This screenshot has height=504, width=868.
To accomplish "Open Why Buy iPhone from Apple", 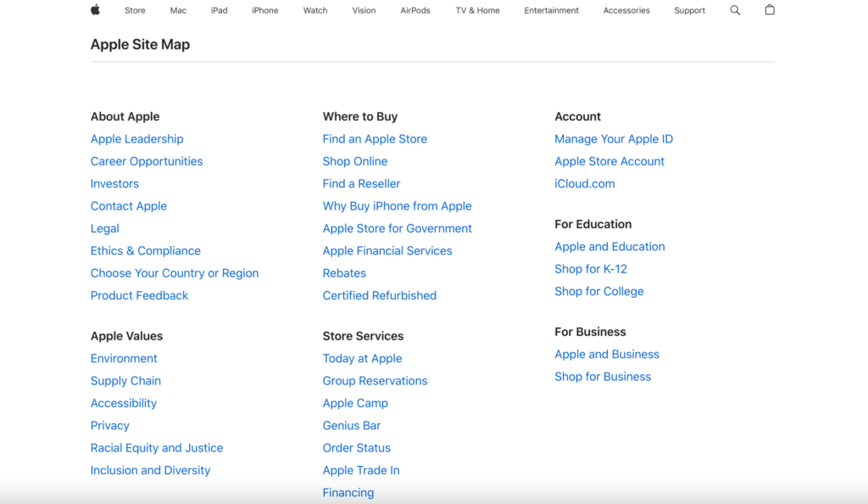I will [x=397, y=206].
